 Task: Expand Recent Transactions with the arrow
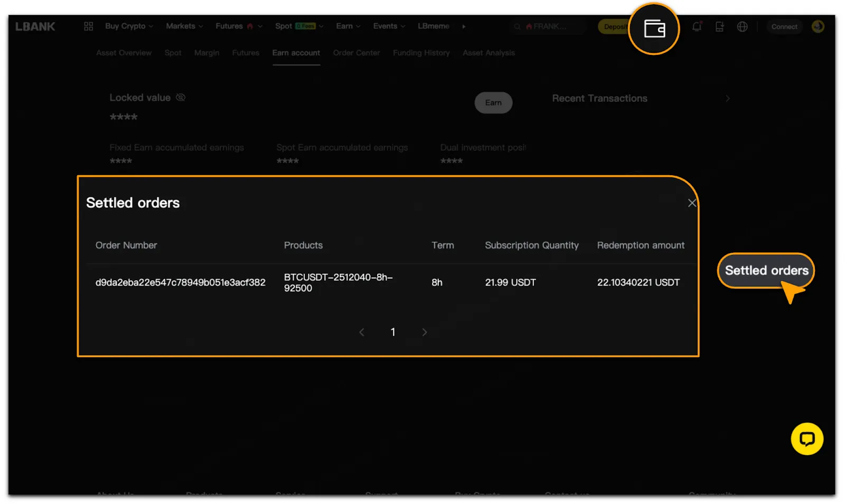(x=727, y=99)
